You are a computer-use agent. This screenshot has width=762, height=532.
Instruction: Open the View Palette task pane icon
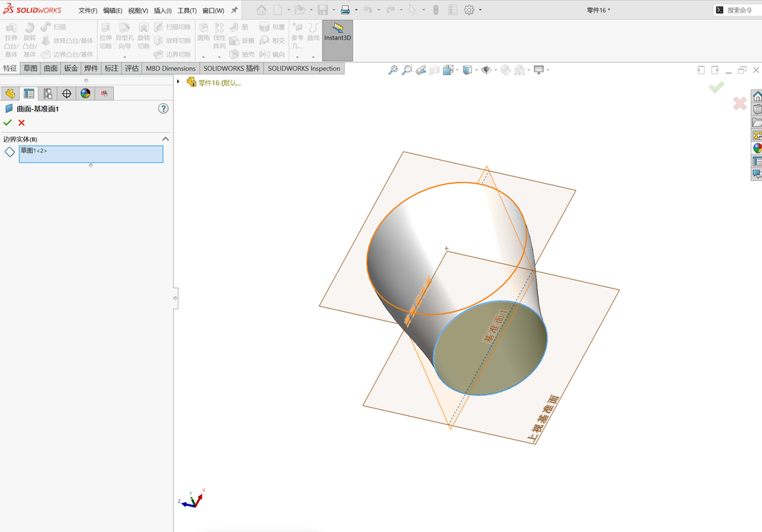(757, 135)
